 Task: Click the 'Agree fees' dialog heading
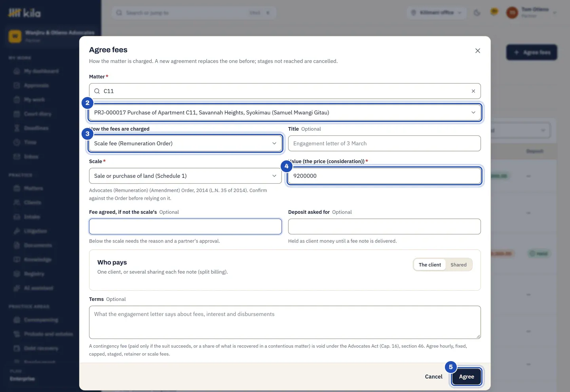[x=108, y=49]
